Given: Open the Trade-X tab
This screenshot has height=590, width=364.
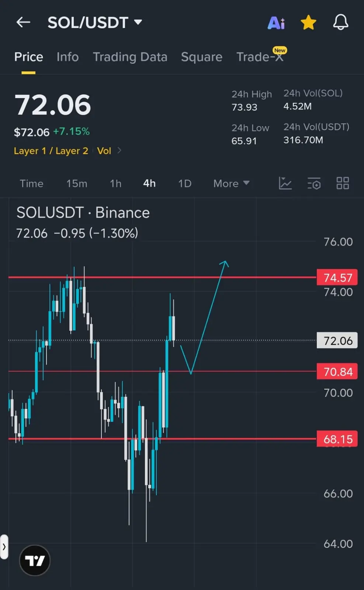Looking at the screenshot, I should point(260,56).
